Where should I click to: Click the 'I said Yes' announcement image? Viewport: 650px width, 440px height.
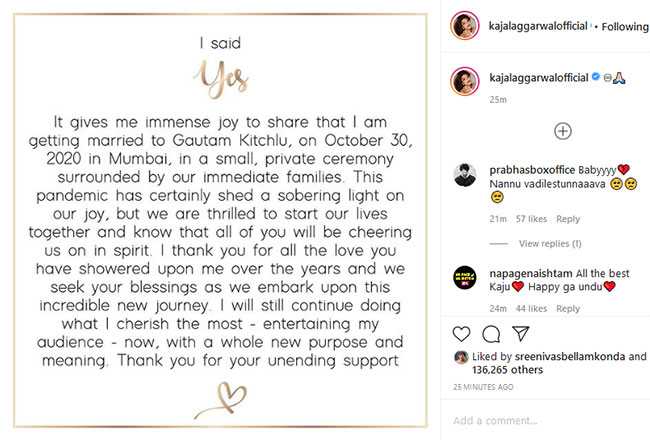pos(217,220)
